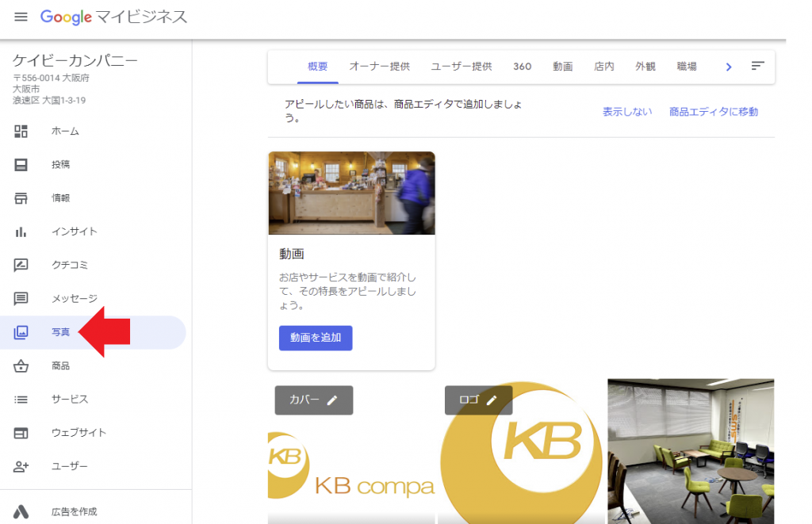This screenshot has height=524, width=812.
Task: Click the インサイト bar chart icon
Action: point(21,232)
